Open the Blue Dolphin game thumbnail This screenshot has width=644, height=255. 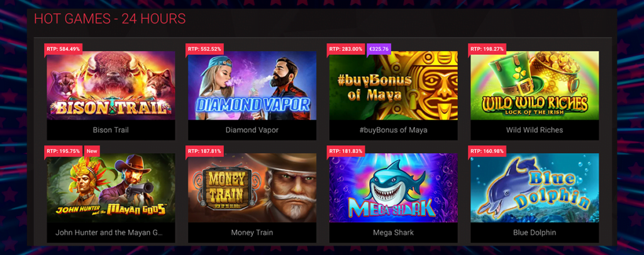click(x=535, y=188)
